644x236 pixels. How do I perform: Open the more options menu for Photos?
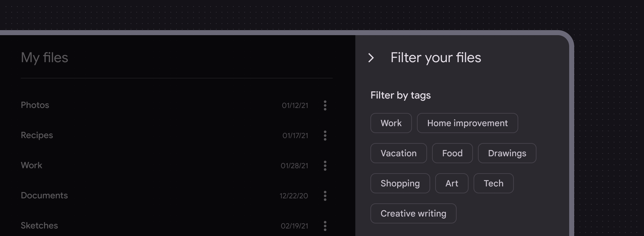[x=325, y=105]
